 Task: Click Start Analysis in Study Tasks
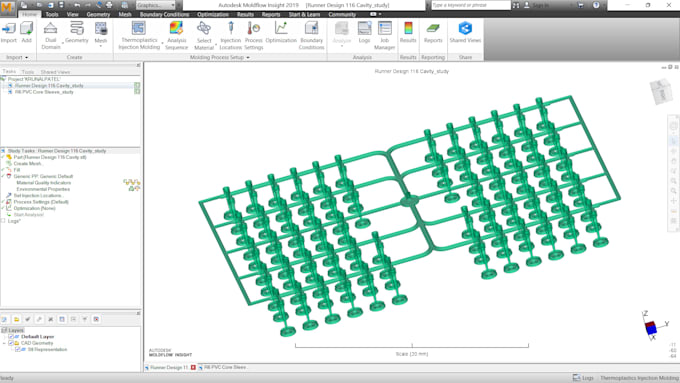pos(29,215)
